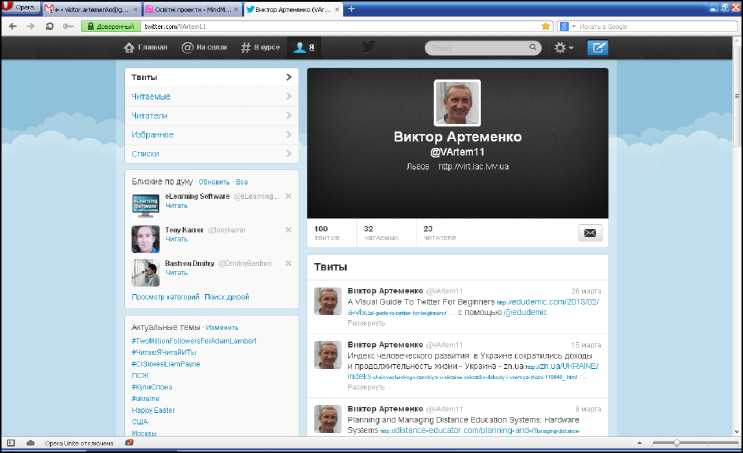Dismiss the Tony Karrer suggestion

pos(288,230)
